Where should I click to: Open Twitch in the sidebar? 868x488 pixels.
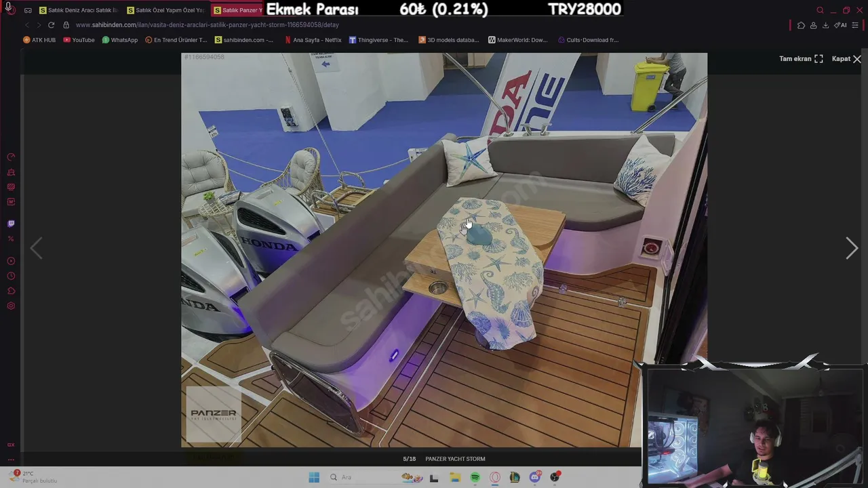click(x=11, y=224)
